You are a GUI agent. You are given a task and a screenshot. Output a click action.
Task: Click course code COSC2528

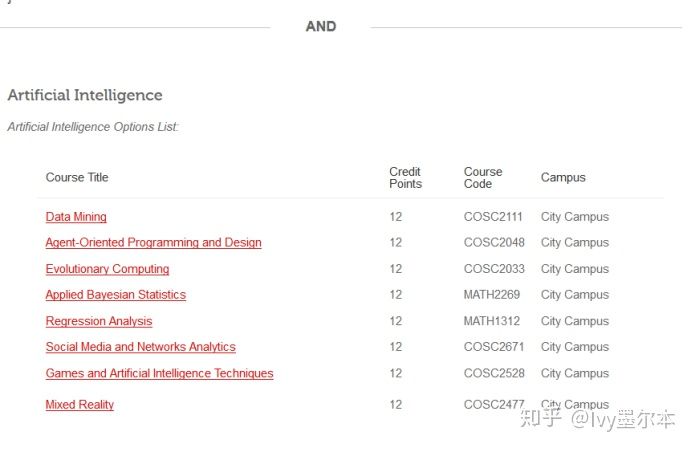[x=494, y=374]
